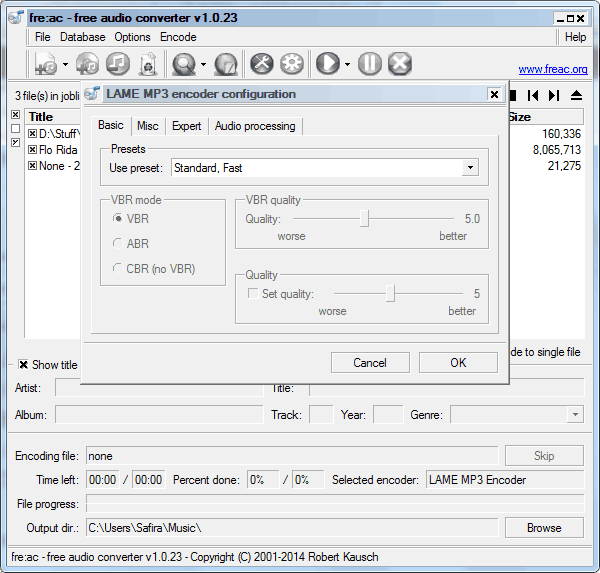This screenshot has height=573, width=600.
Task: Open the dropdown arrow beside Add audio files
Action: pyautogui.click(x=65, y=64)
